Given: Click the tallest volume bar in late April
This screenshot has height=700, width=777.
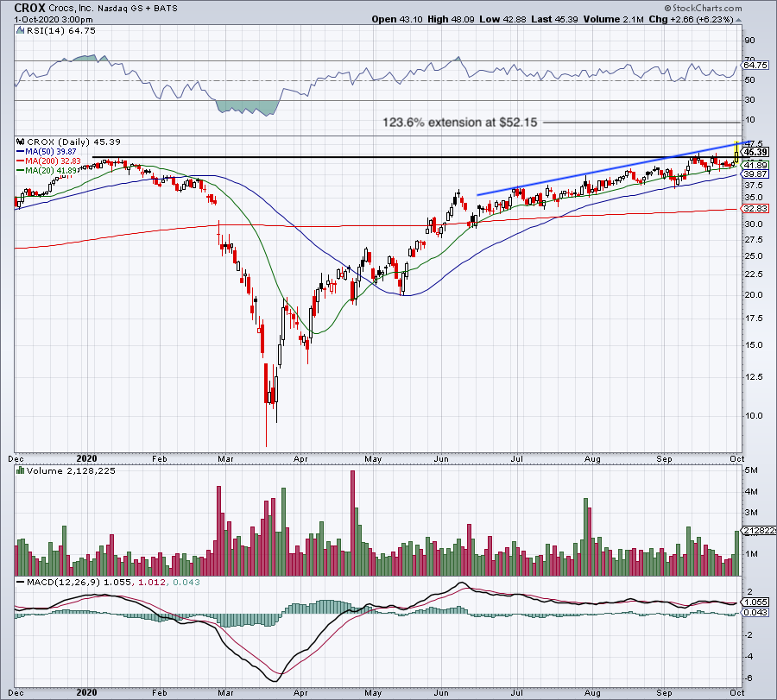Looking at the screenshot, I should pos(352,523).
